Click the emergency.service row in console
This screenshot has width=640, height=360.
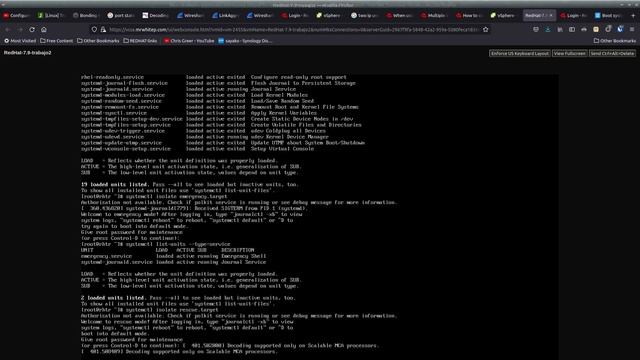(x=173, y=256)
